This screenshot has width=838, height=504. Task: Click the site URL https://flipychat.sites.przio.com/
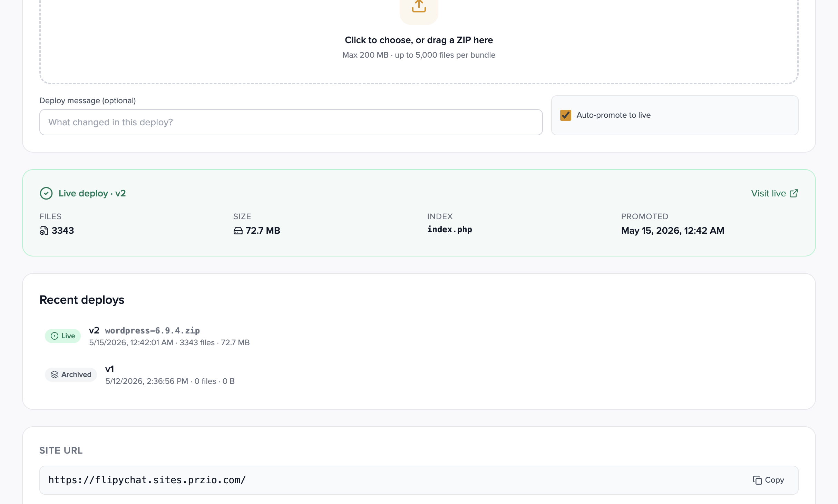tap(147, 480)
